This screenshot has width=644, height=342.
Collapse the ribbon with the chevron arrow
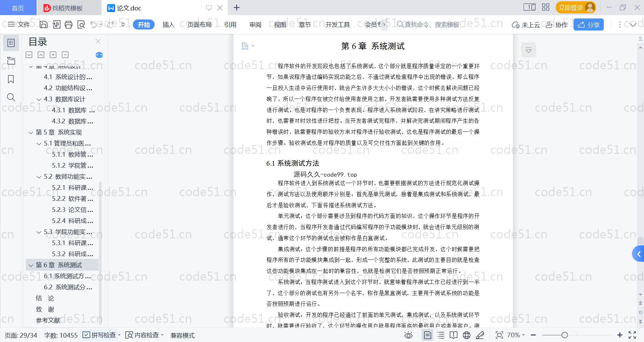pos(633,24)
